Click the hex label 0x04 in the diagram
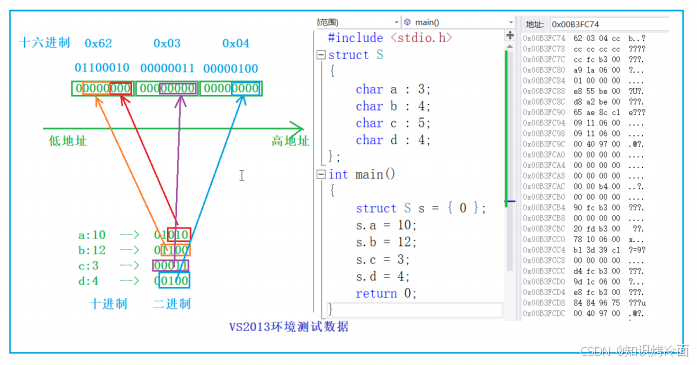This screenshot has width=697, height=365. coord(236,43)
